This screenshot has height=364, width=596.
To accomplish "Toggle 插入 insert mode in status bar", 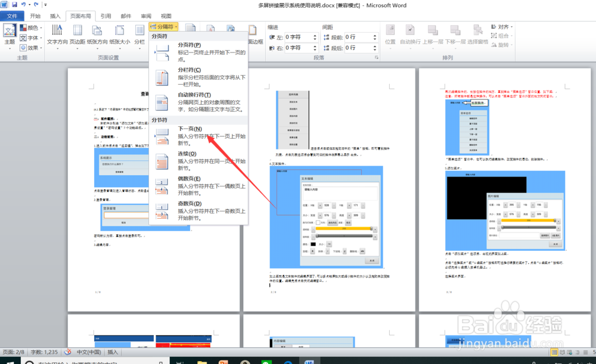I will (x=113, y=352).
